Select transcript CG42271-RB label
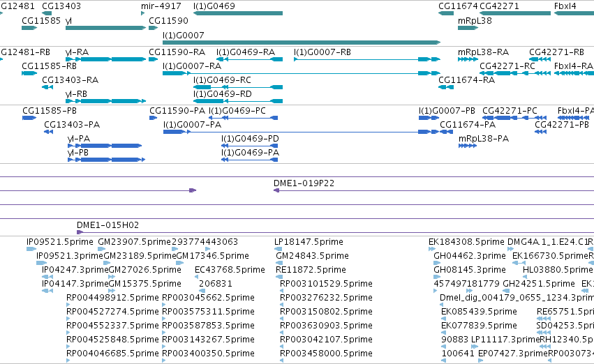Screen dimensions: 594x364 pos(556,52)
